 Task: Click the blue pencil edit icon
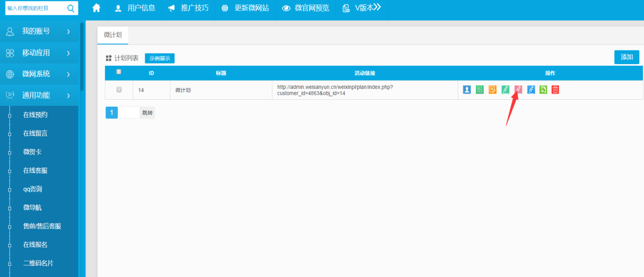(531, 90)
